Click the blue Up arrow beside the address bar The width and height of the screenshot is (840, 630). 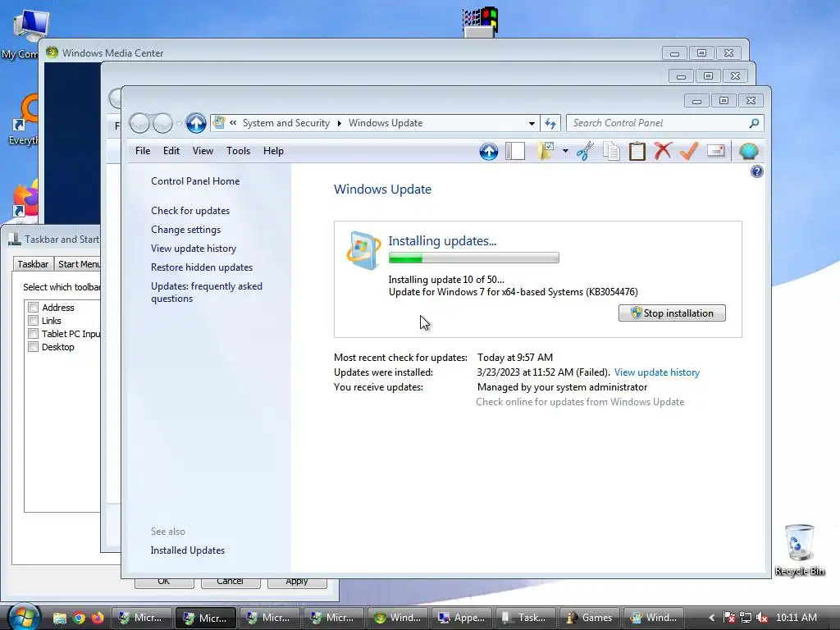[x=196, y=123]
